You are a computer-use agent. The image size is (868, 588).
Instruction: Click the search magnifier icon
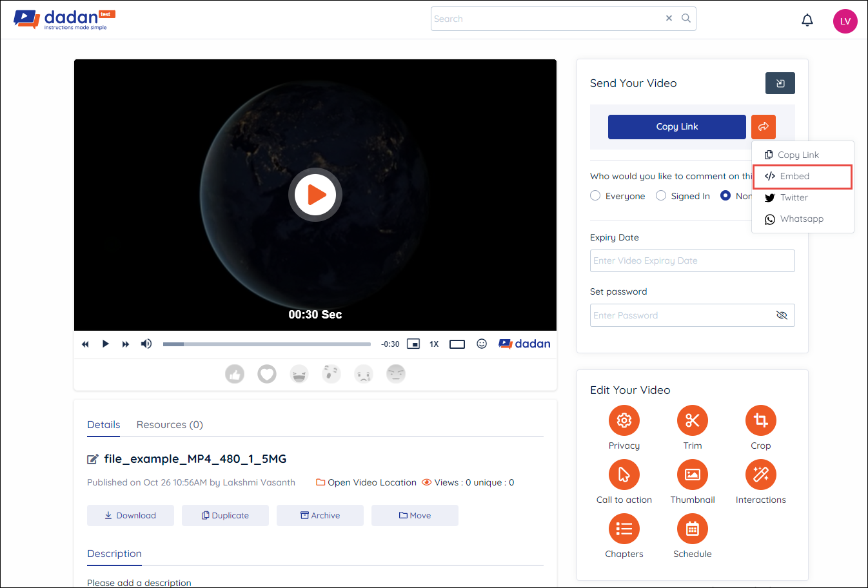click(686, 18)
